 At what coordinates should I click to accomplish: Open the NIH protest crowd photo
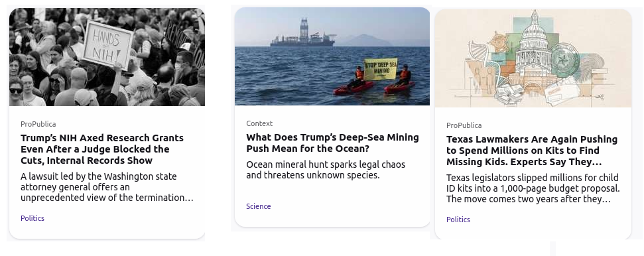point(107,57)
